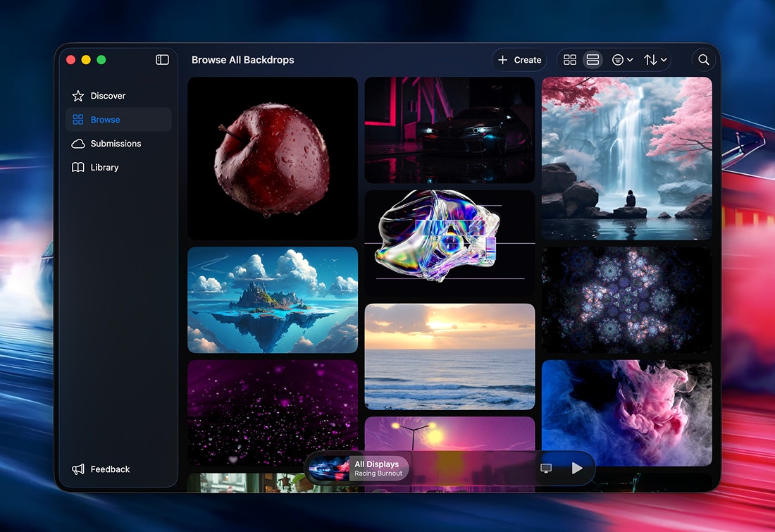Select the Browse grid icon in sidebar

pos(77,120)
